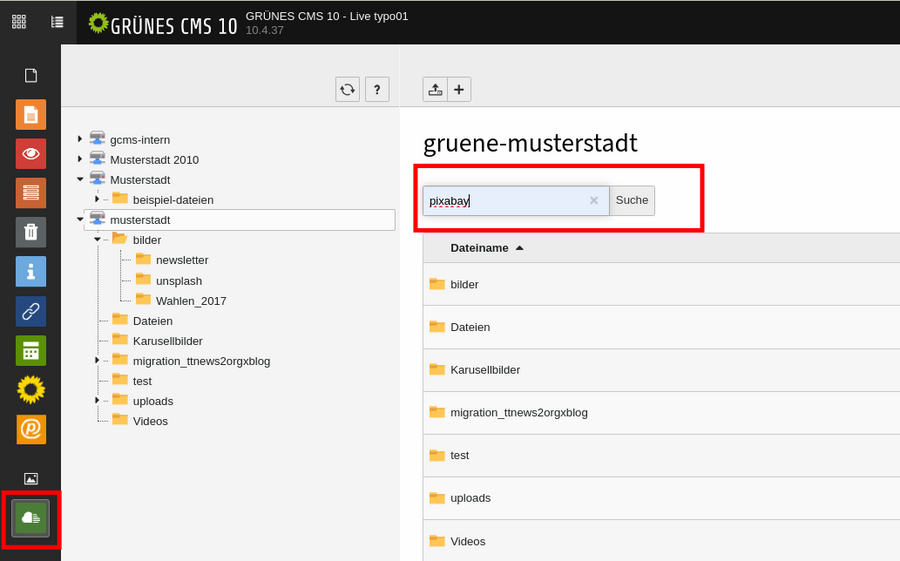Refresh the folder tree
This screenshot has height=561, width=900.
pyautogui.click(x=347, y=90)
